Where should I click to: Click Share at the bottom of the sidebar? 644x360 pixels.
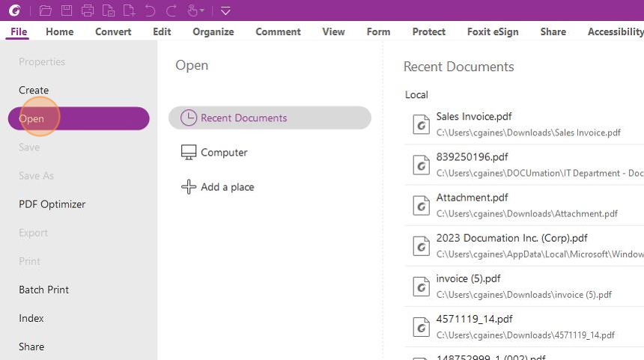pos(31,347)
